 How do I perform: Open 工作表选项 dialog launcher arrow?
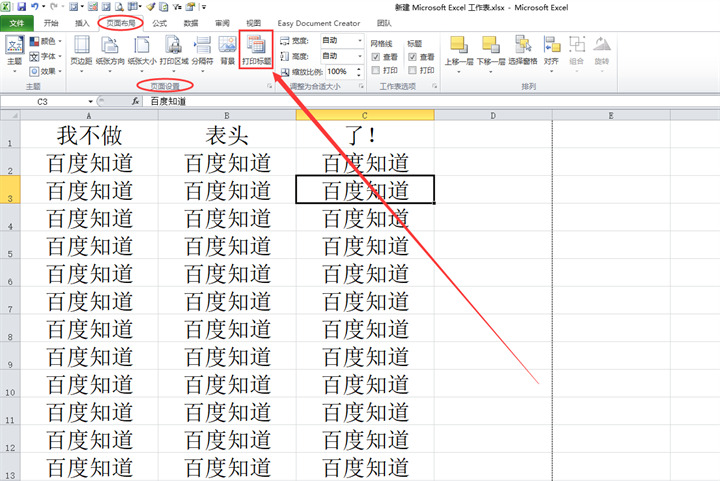point(434,86)
